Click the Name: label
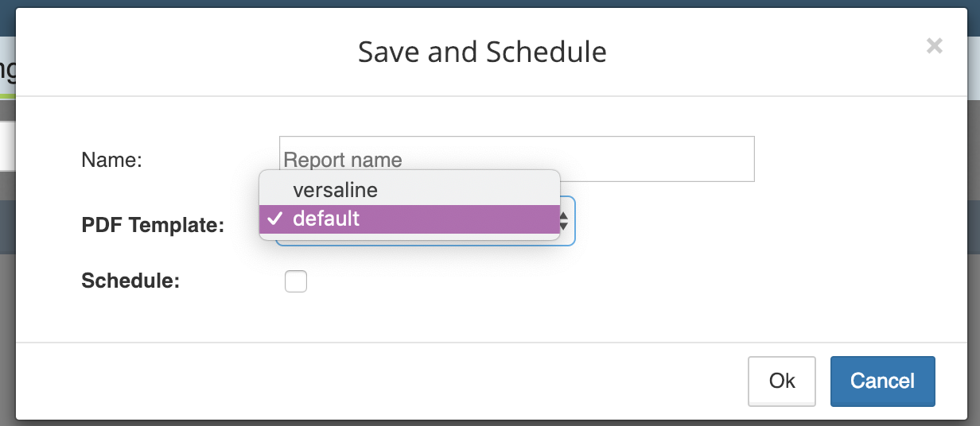Image resolution: width=980 pixels, height=426 pixels. [111, 160]
